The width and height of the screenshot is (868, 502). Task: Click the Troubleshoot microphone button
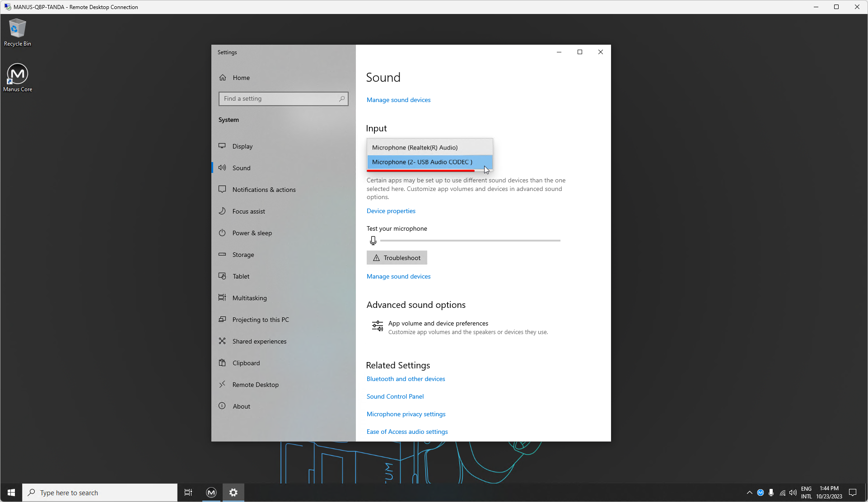click(x=397, y=258)
